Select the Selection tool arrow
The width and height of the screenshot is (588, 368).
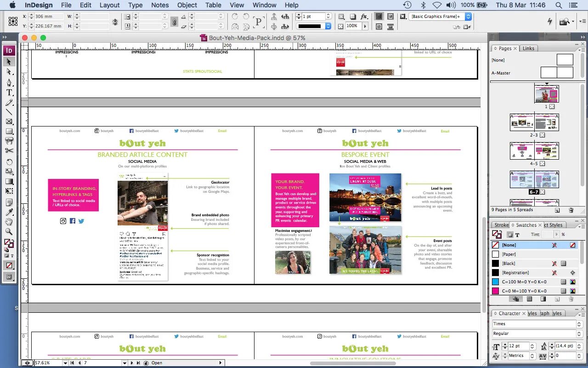point(9,62)
